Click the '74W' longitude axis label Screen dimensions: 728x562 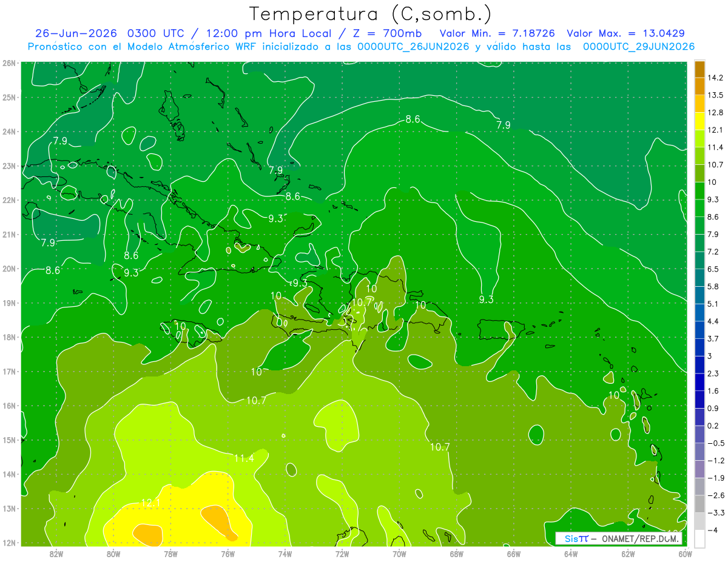[x=285, y=554]
